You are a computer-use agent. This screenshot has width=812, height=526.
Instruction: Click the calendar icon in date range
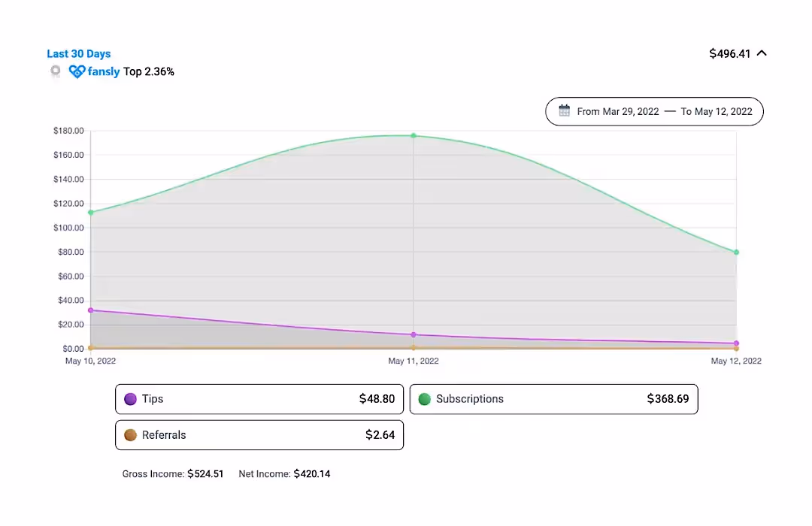[x=565, y=110]
